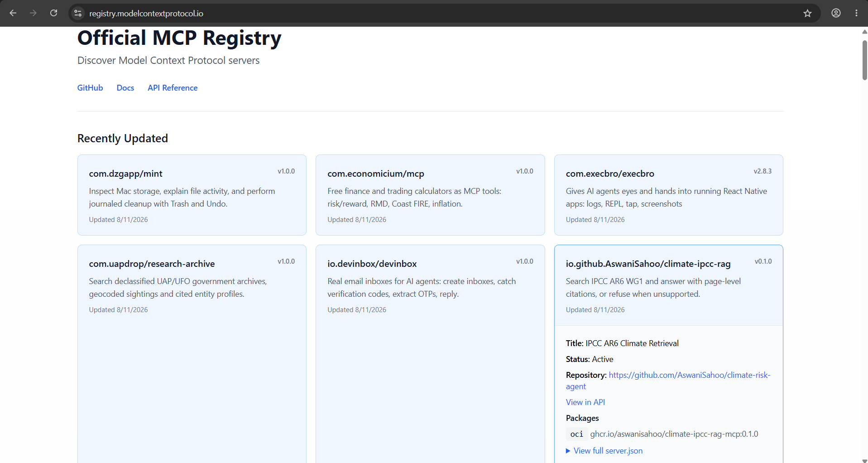Click the address bar URL field

click(x=444, y=13)
